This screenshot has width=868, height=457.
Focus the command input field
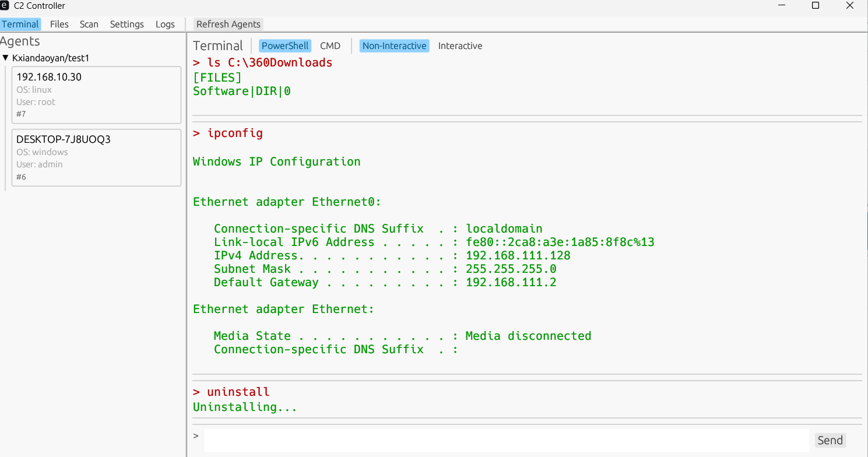(505, 441)
